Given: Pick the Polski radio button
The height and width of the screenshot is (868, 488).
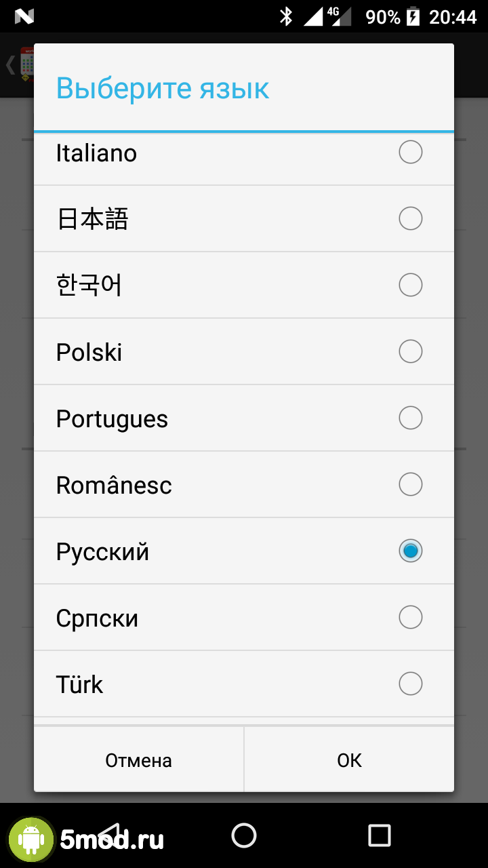Looking at the screenshot, I should pos(410,351).
